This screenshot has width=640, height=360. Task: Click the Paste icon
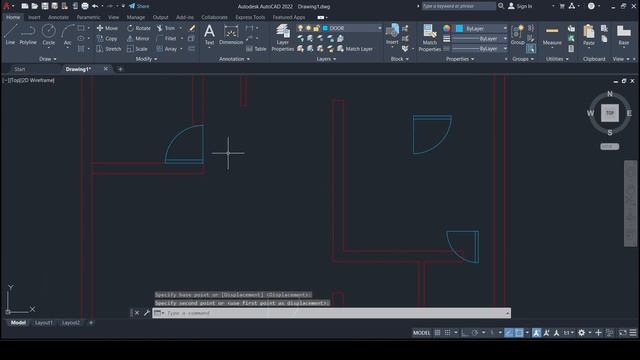pos(589,35)
